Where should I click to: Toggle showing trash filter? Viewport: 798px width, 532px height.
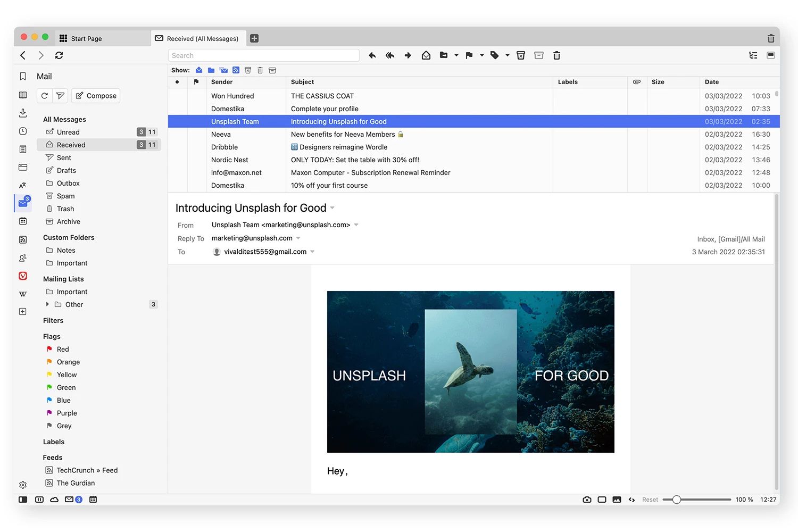click(x=260, y=70)
